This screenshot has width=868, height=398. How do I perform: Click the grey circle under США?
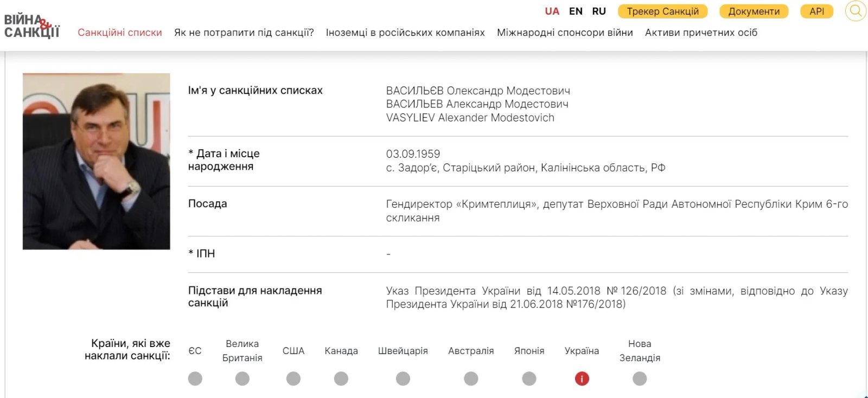[x=293, y=378]
